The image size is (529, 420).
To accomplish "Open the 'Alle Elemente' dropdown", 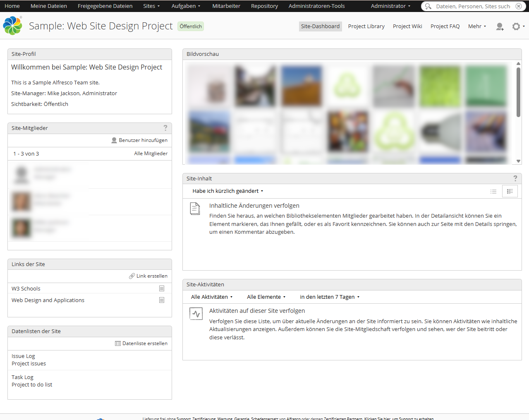I will (x=266, y=297).
